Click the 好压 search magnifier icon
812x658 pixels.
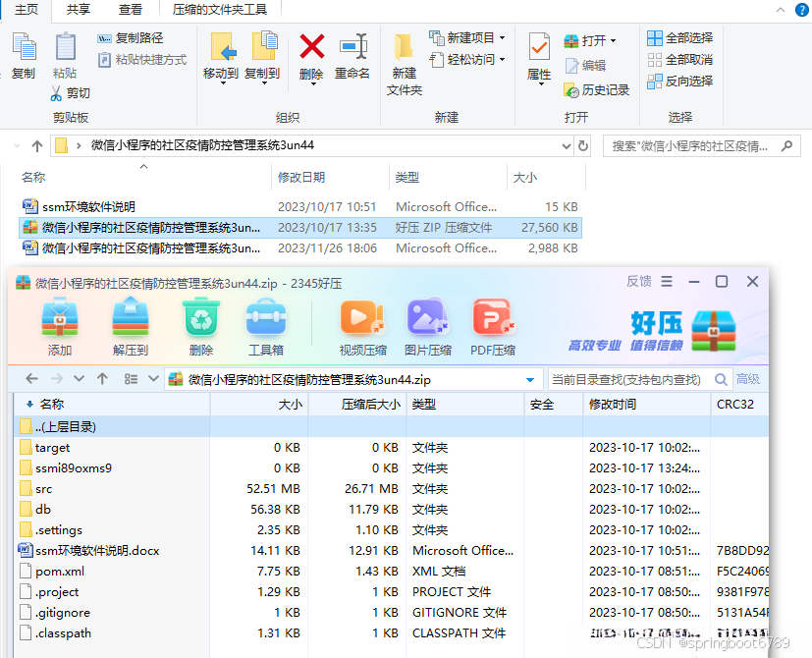[721, 380]
